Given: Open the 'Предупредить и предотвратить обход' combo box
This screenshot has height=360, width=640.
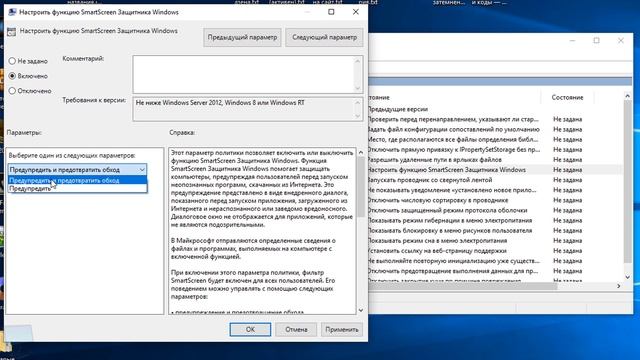Looking at the screenshot, I should (x=78, y=169).
